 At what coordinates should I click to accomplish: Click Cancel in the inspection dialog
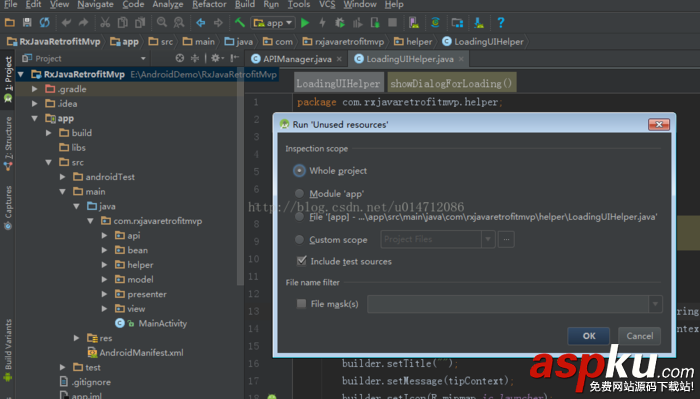(639, 336)
